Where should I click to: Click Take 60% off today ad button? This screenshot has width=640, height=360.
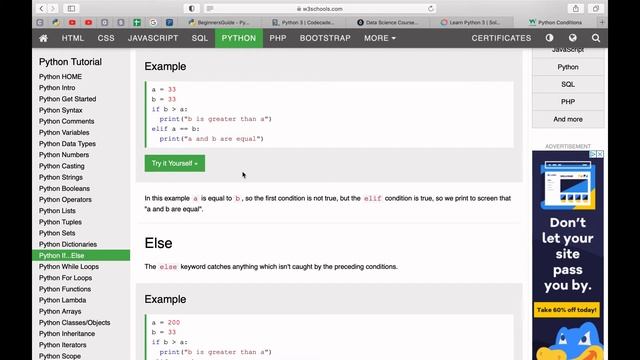pyautogui.click(x=567, y=310)
